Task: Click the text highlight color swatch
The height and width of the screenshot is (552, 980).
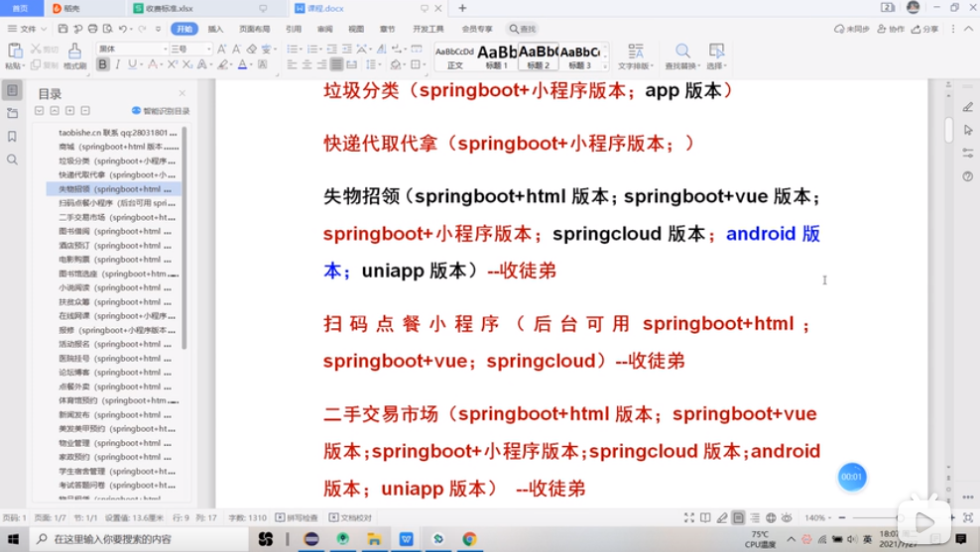Action: click(x=222, y=64)
